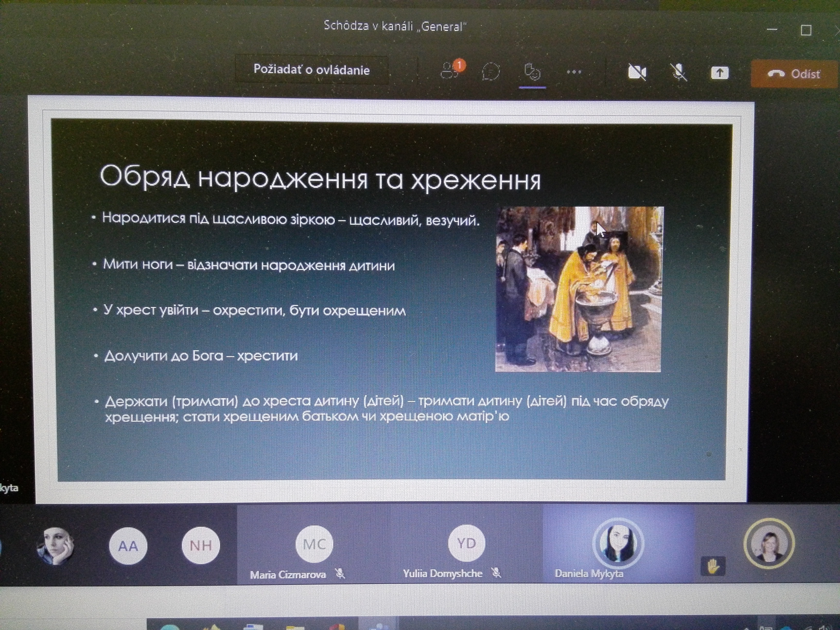Click muted mic icon beside Maria Cizmarova
The image size is (840, 630).
[340, 574]
